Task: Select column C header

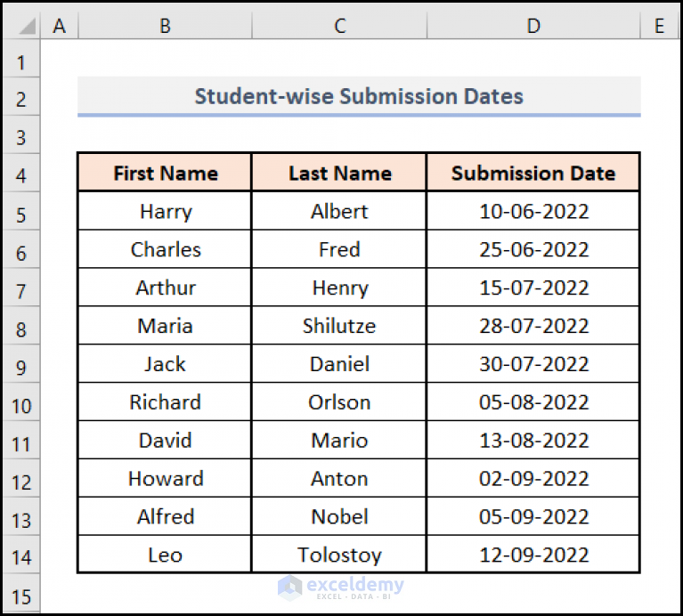Action: pyautogui.click(x=339, y=26)
